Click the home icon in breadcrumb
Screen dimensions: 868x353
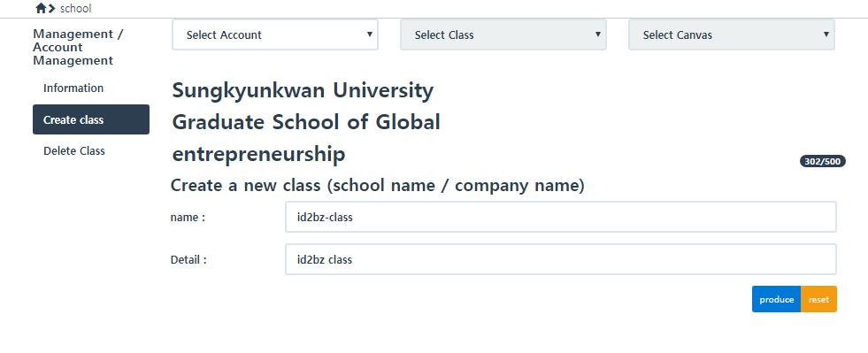41,8
